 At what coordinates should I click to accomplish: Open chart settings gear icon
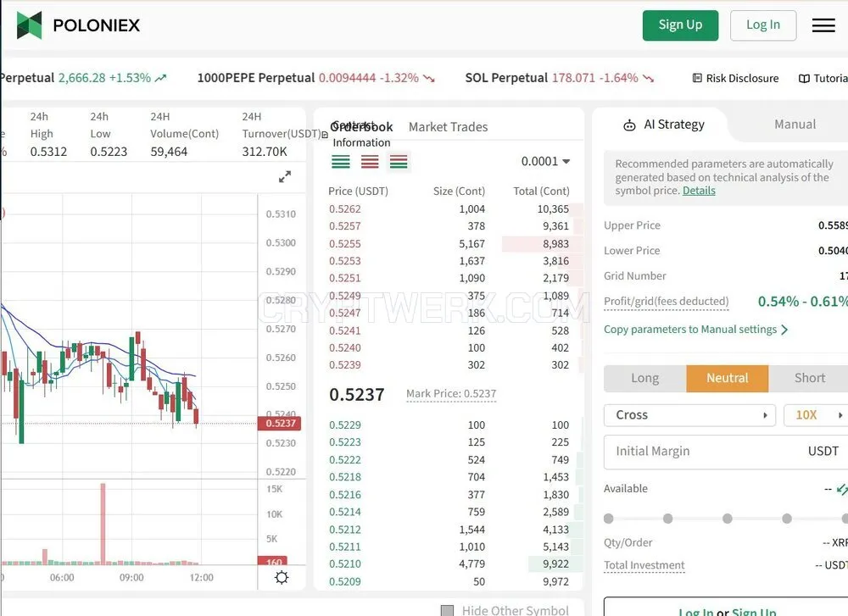point(282,577)
